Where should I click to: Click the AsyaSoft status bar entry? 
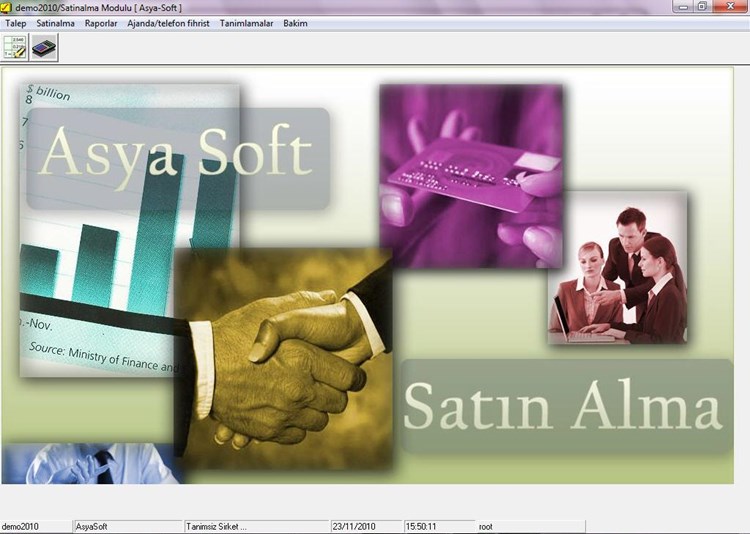(128, 526)
